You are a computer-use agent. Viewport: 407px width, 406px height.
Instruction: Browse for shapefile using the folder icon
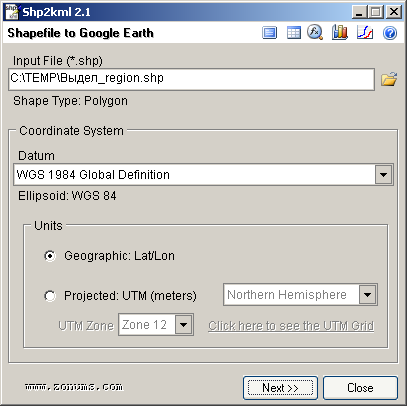(x=389, y=79)
